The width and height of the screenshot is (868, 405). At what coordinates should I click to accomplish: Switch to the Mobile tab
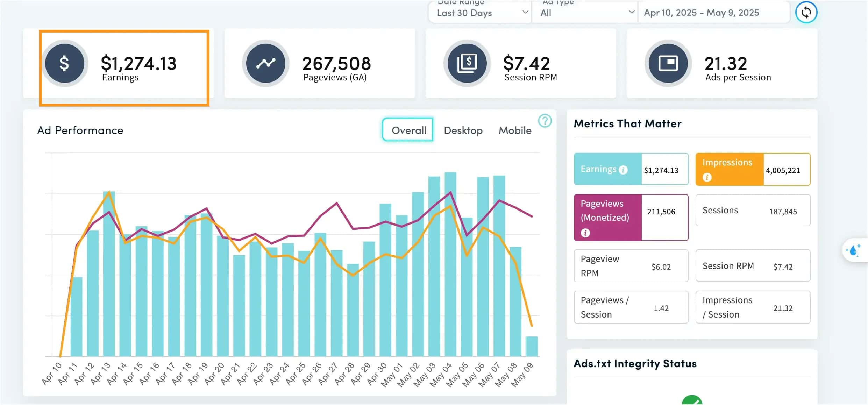515,130
